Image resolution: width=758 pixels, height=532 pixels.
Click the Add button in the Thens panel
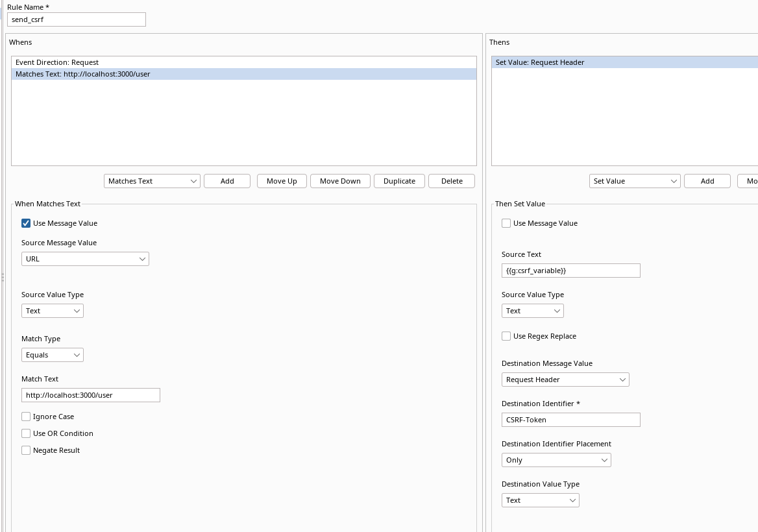tap(707, 181)
